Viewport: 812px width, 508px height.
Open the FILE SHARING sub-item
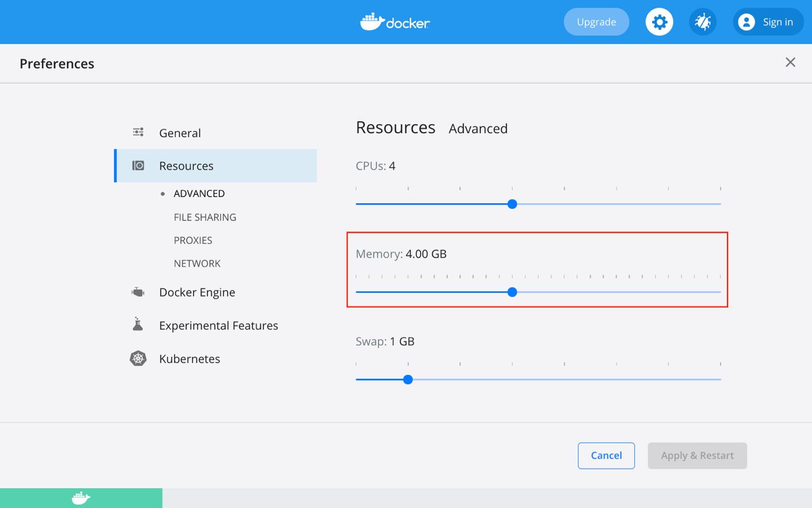click(205, 217)
